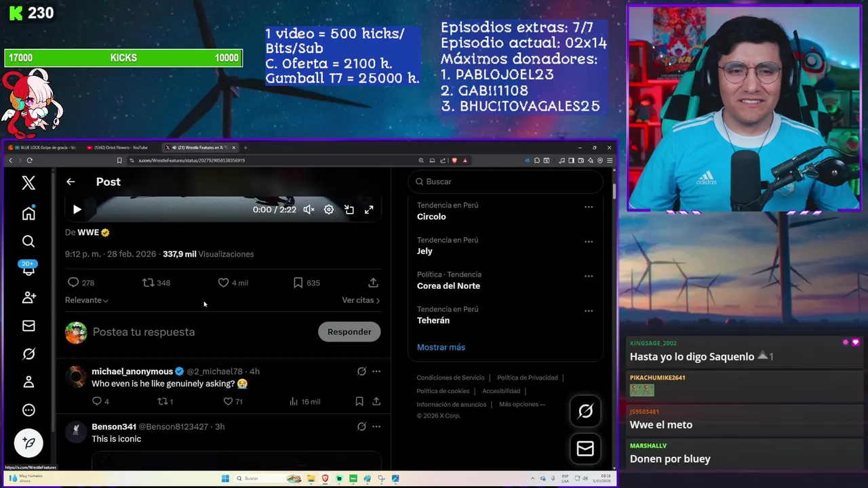The height and width of the screenshot is (488, 868).
Task: Click the X logo in the sidebar
Action: [28, 182]
